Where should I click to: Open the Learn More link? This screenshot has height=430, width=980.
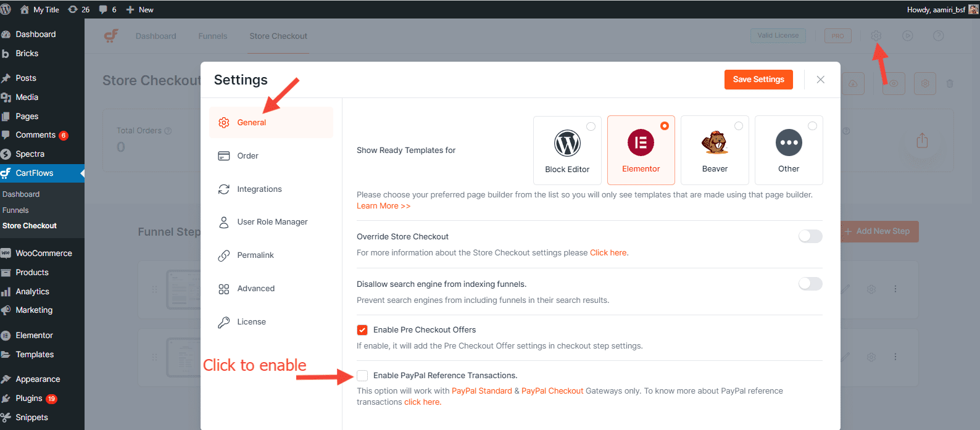point(383,206)
